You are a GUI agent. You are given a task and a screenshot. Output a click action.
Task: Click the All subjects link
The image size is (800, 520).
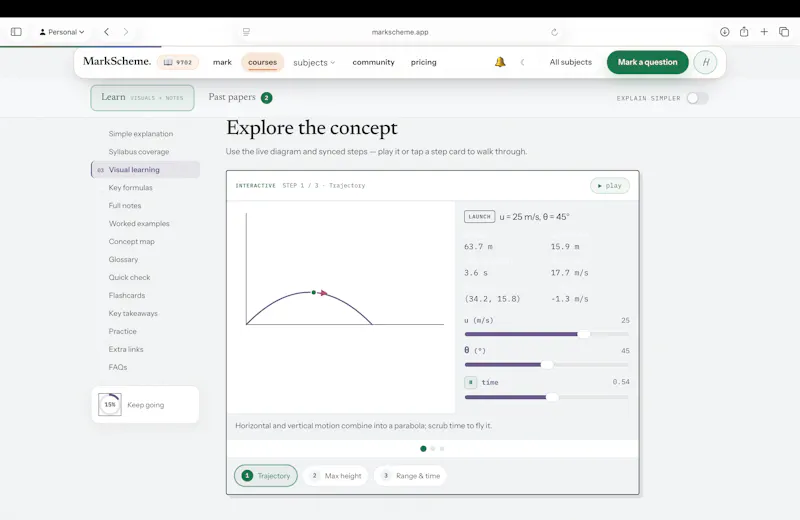click(x=570, y=62)
